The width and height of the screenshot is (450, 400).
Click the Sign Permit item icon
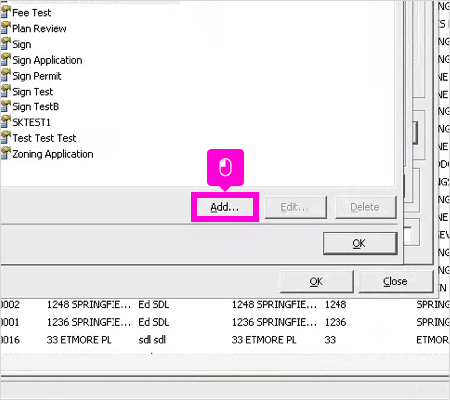click(x=6, y=75)
